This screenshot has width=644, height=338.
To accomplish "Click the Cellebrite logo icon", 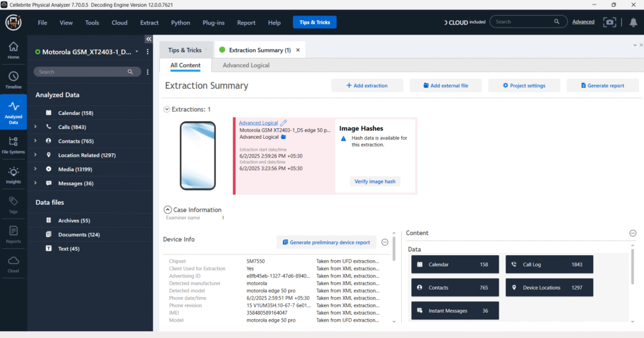I will [x=14, y=22].
